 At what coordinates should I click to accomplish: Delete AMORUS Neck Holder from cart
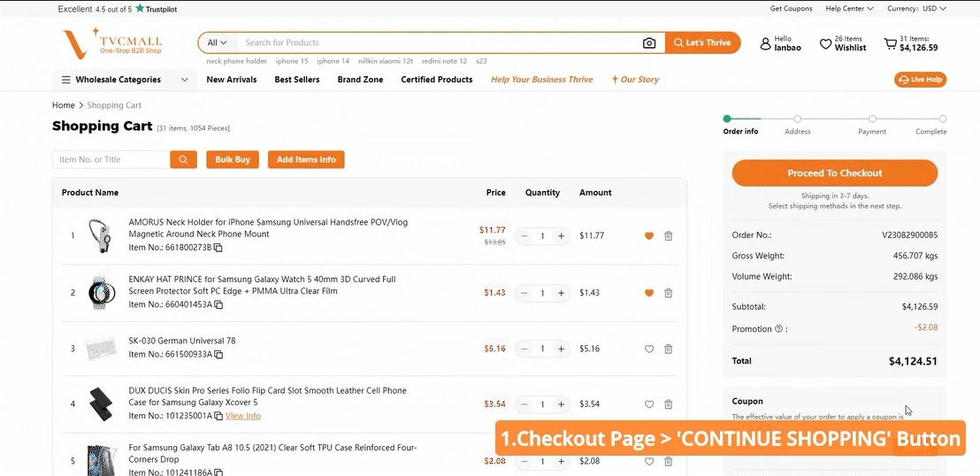click(668, 236)
